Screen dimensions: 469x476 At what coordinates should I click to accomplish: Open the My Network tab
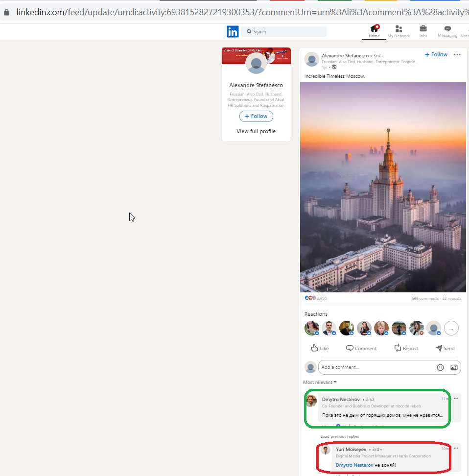(x=399, y=31)
